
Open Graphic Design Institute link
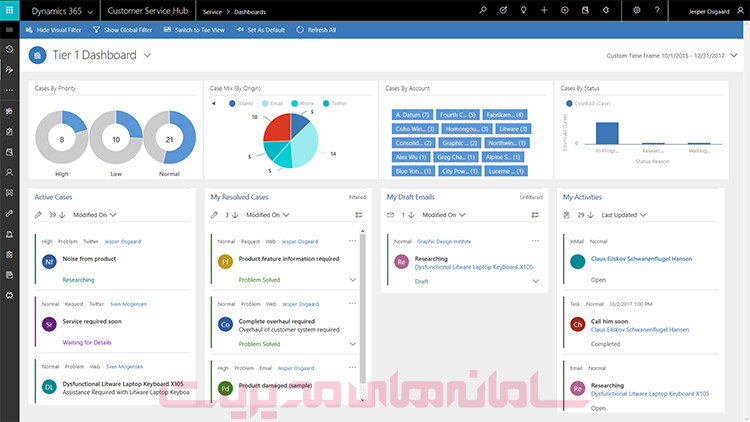444,241
